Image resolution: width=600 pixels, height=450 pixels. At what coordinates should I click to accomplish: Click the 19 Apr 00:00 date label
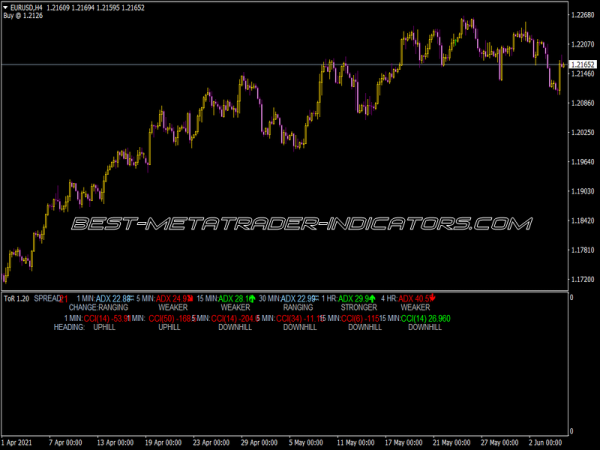(x=163, y=443)
